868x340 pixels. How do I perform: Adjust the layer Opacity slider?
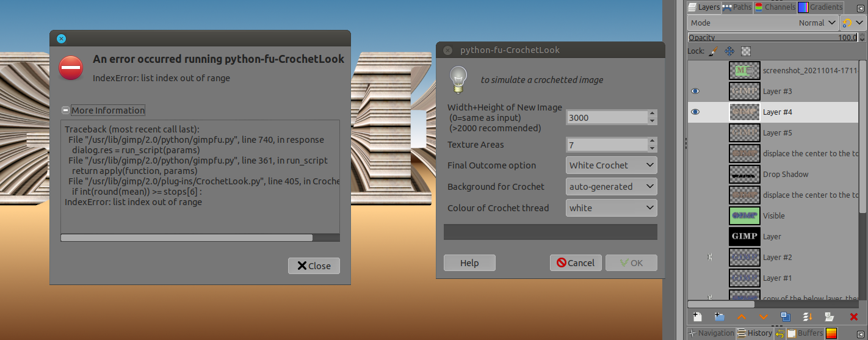[773, 37]
